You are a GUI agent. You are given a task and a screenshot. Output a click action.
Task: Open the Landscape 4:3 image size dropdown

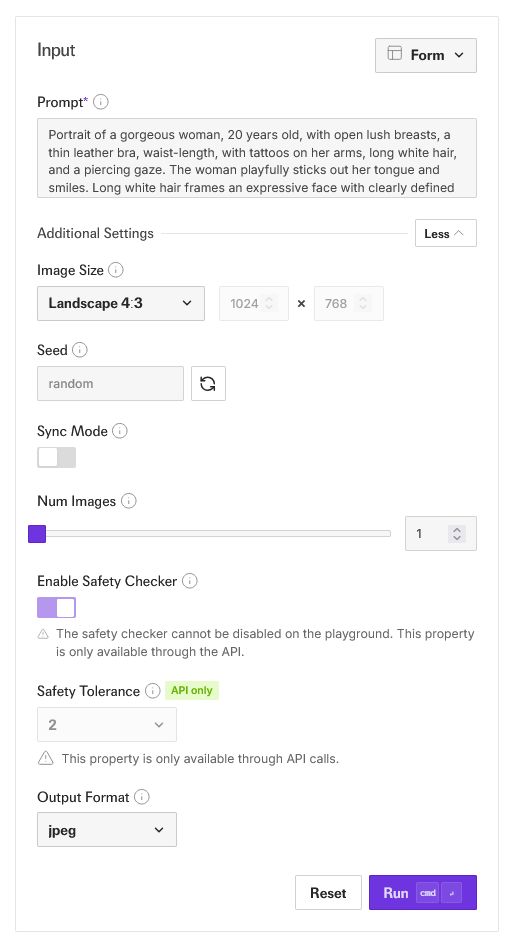[x=121, y=304]
